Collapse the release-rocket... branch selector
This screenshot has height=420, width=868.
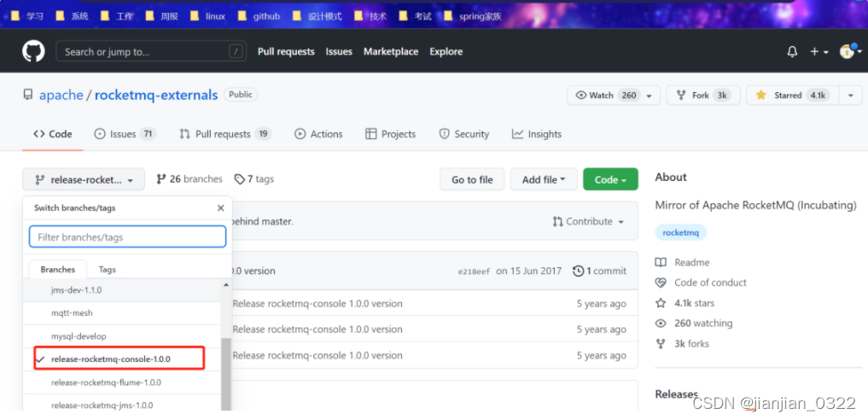(84, 179)
